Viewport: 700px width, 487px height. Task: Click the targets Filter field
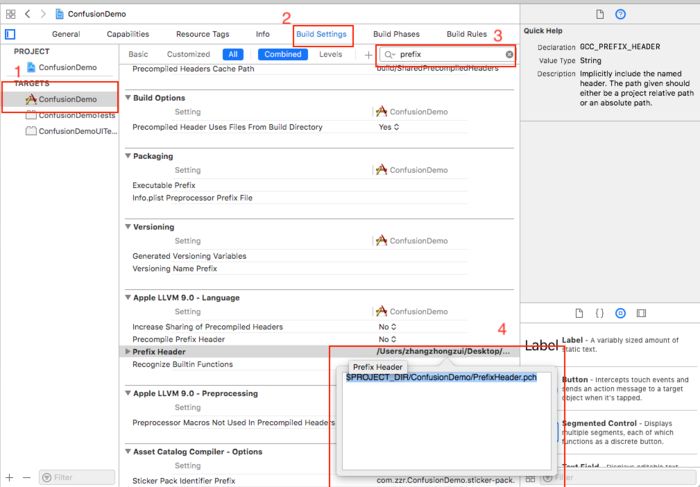point(77,477)
